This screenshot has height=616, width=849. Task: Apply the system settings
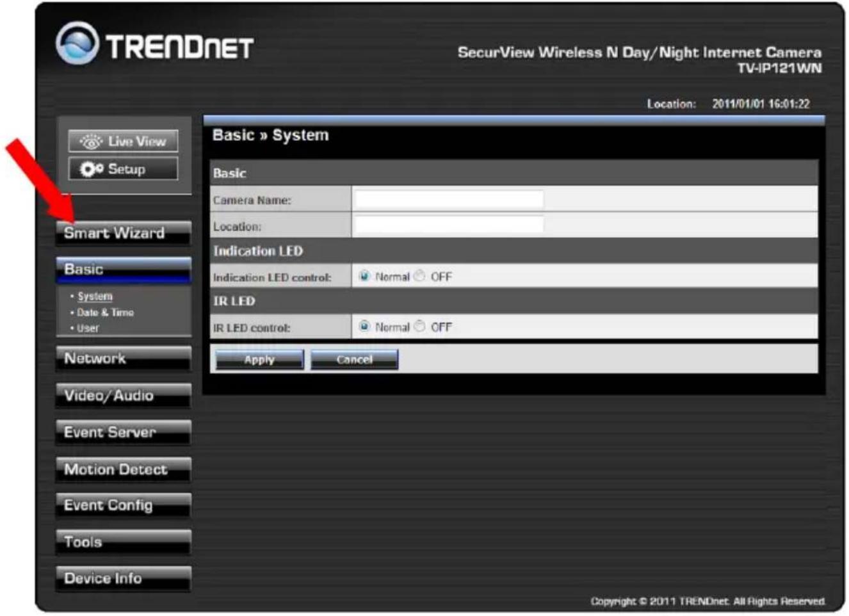tap(259, 359)
